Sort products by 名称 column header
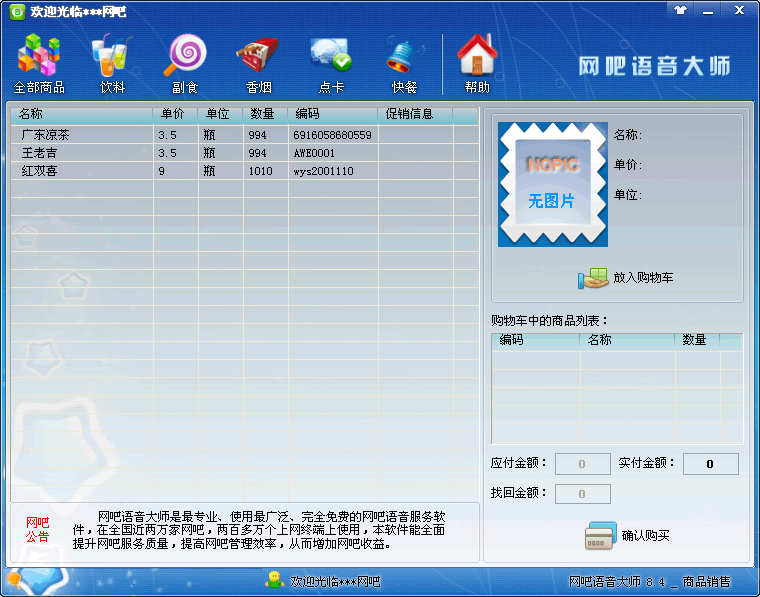Viewport: 760px width, 597px height. pos(80,114)
